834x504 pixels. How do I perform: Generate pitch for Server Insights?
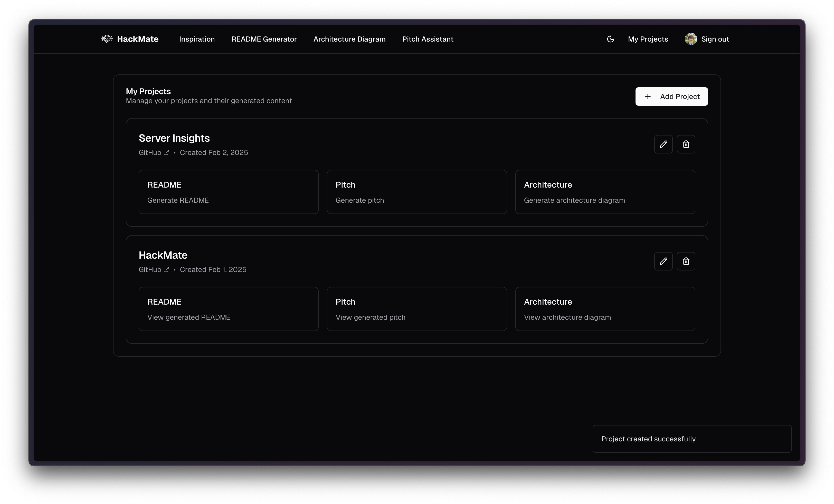(416, 192)
